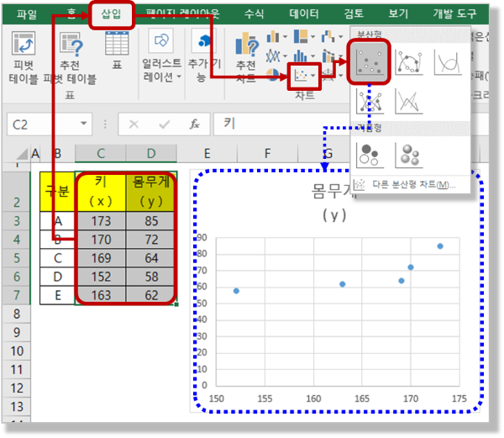Open 추천 차트 (Recommended Charts)

[246, 57]
